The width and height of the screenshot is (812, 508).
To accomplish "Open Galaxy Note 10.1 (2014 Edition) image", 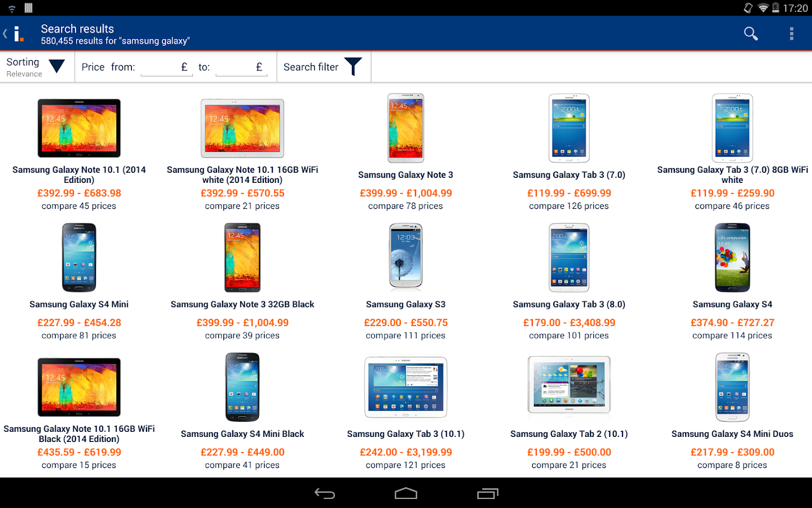I will click(x=79, y=128).
